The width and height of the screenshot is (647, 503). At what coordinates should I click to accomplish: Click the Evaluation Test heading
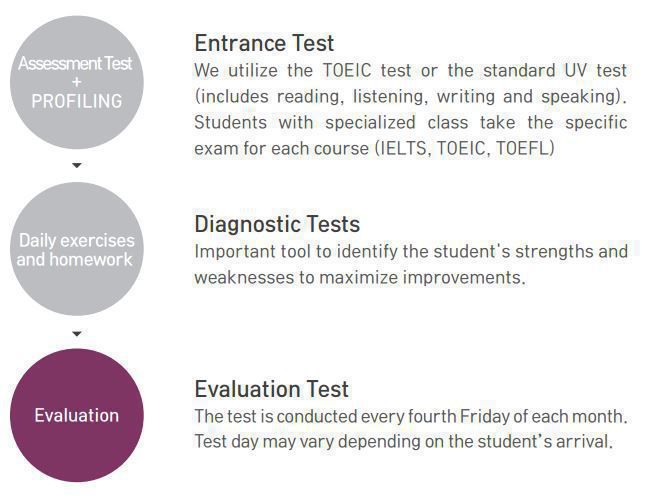(272, 389)
